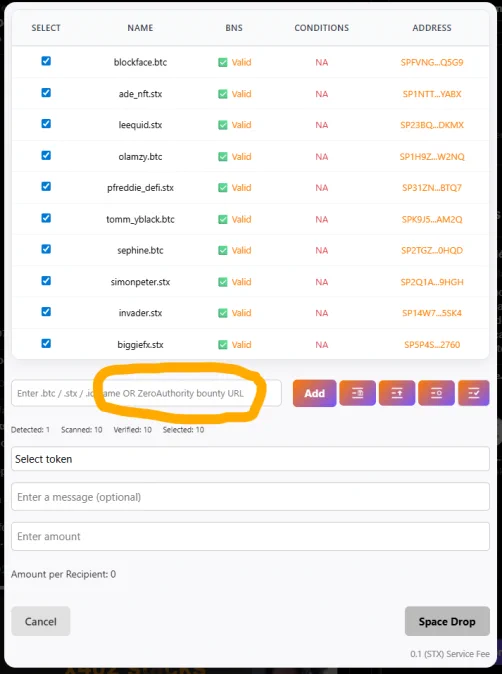Click address SP5P4S...2760

click(432, 345)
